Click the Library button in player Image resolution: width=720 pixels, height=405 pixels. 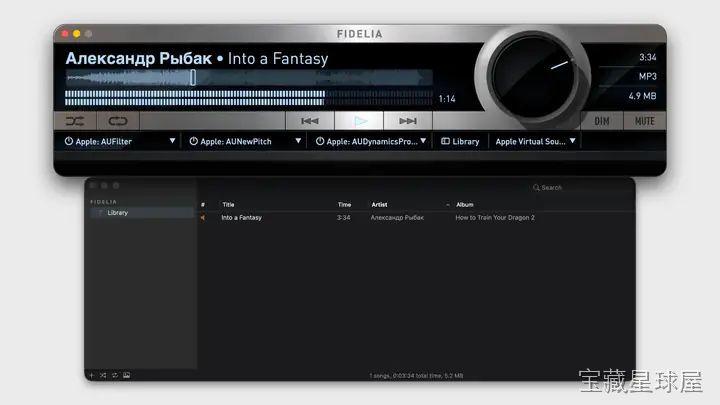[x=460, y=141]
